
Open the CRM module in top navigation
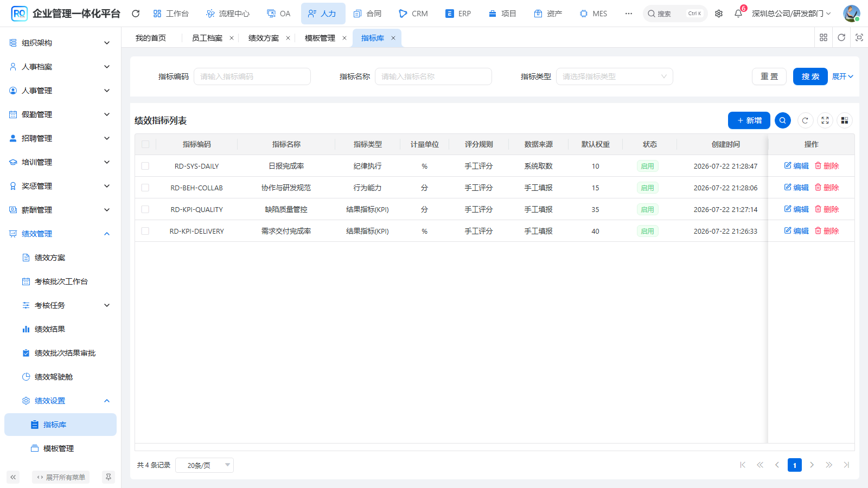[x=413, y=14]
